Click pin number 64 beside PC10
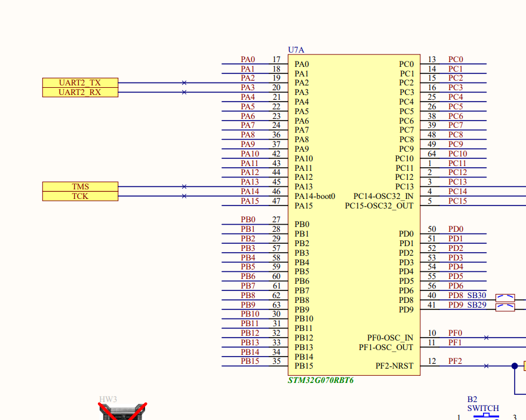Screen dimensions: 526x420 tap(432, 154)
